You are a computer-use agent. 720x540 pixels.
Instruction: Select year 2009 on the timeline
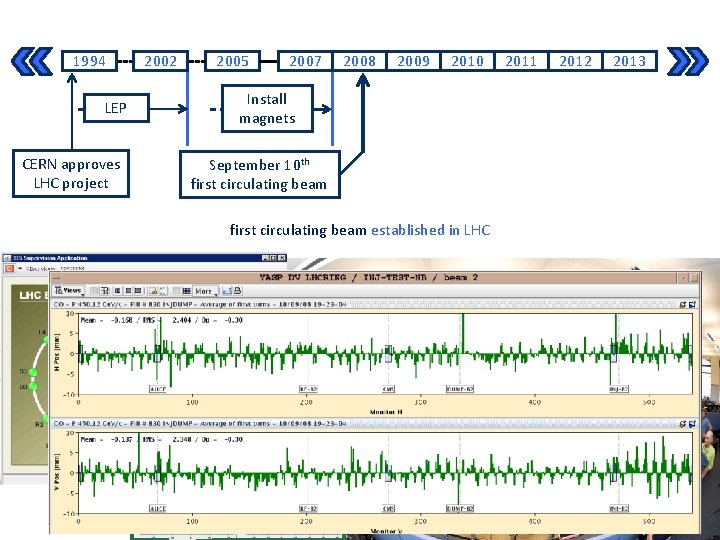pos(413,61)
